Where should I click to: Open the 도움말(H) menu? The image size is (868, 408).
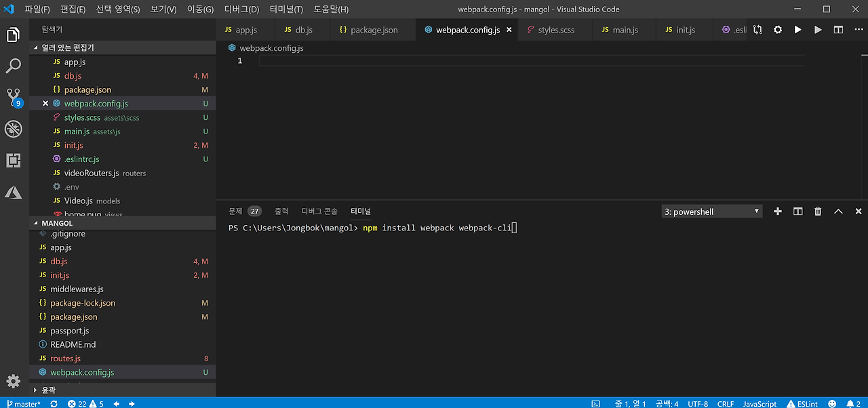[331, 9]
